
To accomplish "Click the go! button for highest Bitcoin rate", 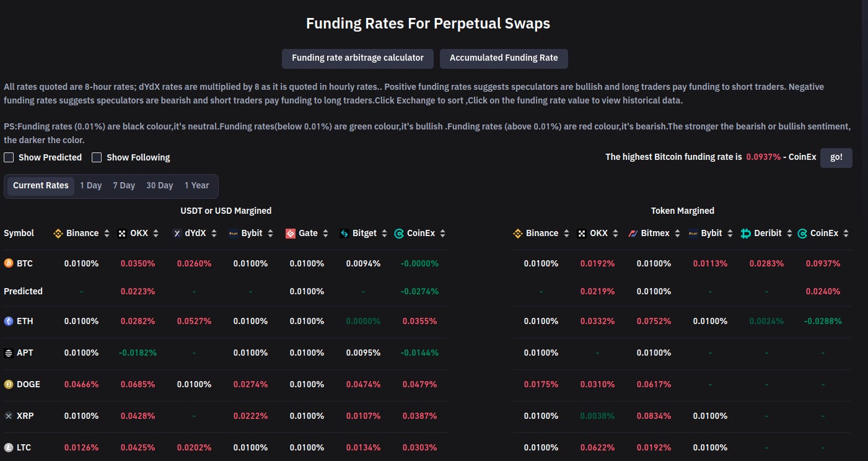I will tap(836, 157).
